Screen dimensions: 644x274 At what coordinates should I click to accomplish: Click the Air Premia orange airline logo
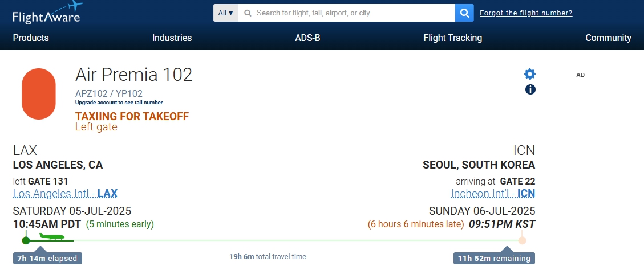click(x=39, y=94)
